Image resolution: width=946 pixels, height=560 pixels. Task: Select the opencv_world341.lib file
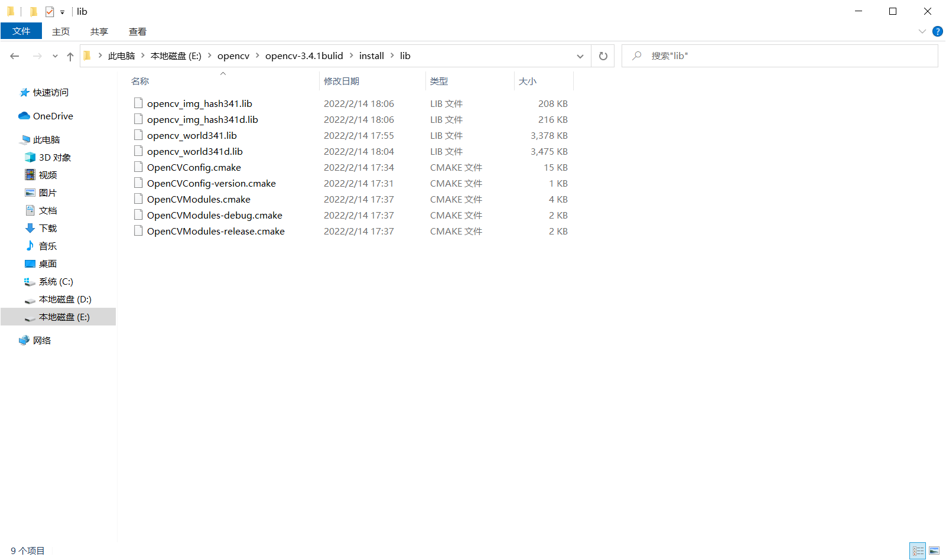coord(192,135)
